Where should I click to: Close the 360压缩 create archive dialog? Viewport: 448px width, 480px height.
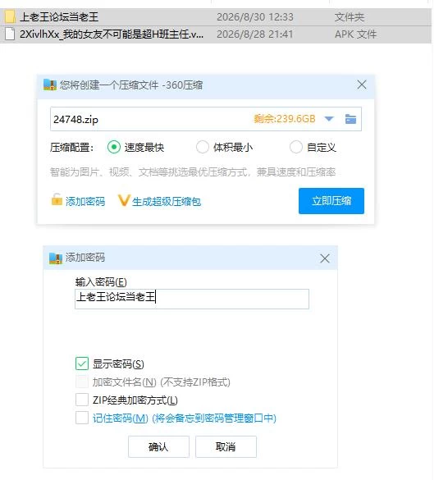click(361, 85)
